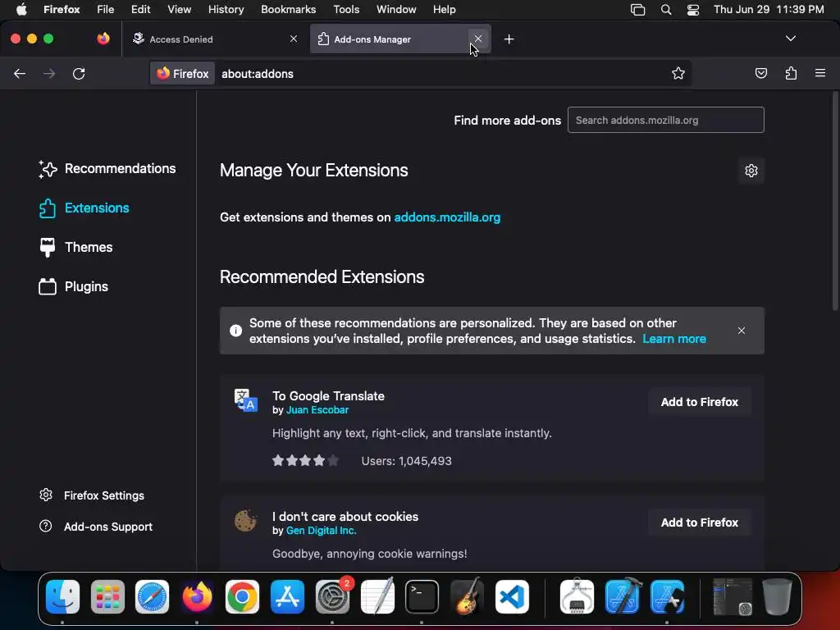The width and height of the screenshot is (840, 630).
Task: Open the Bookmarks menu in the menu bar
Action: click(288, 9)
